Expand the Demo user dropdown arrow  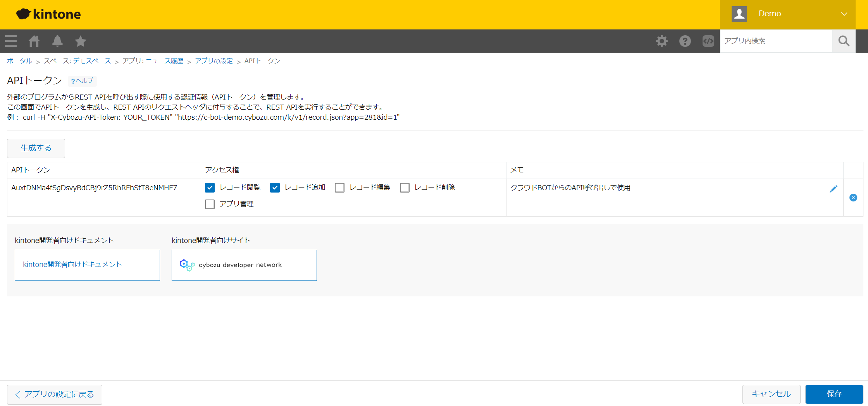click(x=844, y=14)
